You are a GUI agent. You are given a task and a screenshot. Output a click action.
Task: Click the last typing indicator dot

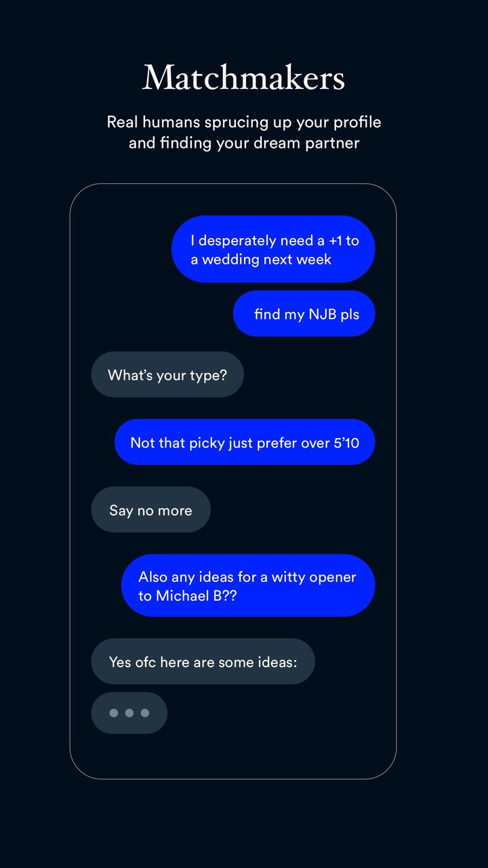pos(144,713)
